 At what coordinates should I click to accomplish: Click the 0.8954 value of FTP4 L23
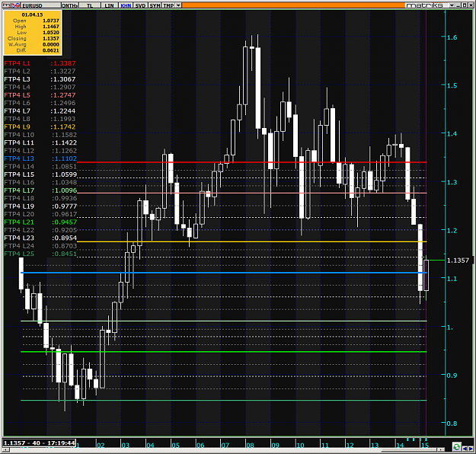[x=64, y=238]
